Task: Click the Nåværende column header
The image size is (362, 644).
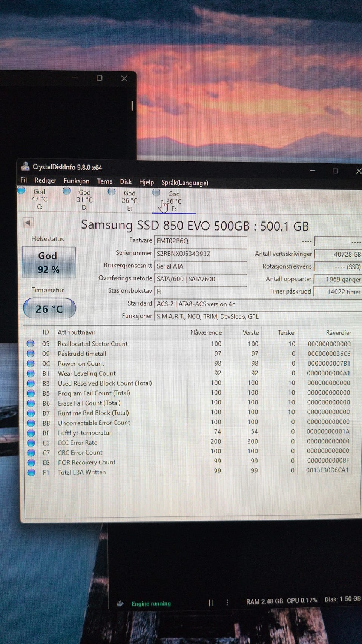Action: (206, 332)
